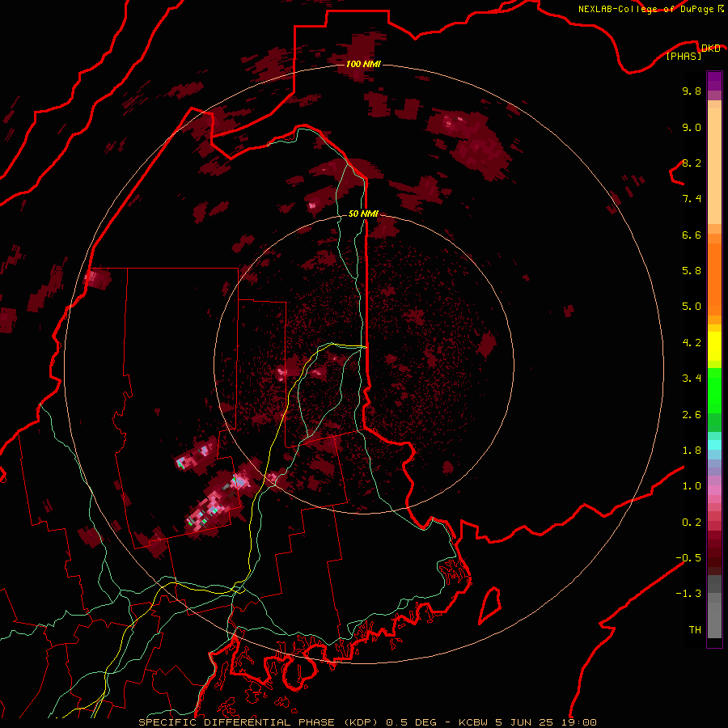The image size is (728, 728).
Task: Click the 5.8 scale value
Action: click(x=692, y=270)
